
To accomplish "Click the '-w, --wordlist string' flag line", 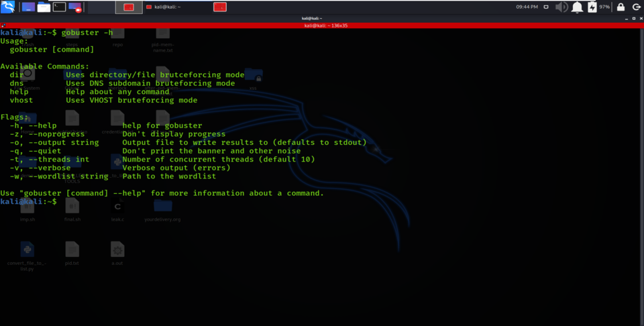I will (113, 176).
